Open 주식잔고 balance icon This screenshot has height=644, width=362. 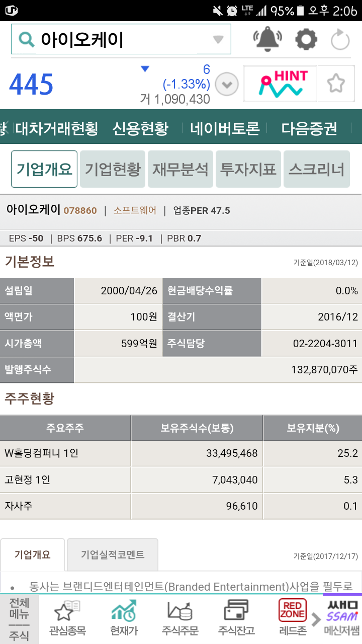tap(236, 618)
